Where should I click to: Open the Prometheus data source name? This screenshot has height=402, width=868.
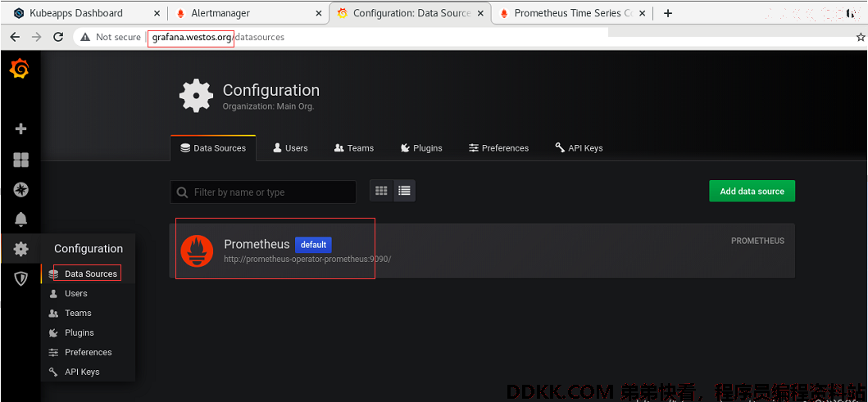(x=257, y=244)
